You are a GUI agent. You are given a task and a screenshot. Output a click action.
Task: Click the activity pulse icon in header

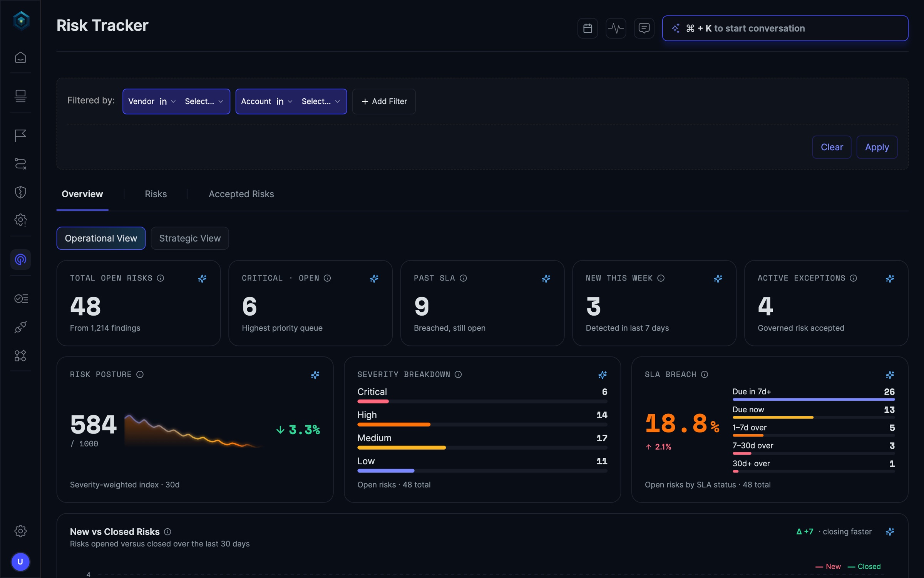[x=616, y=28]
